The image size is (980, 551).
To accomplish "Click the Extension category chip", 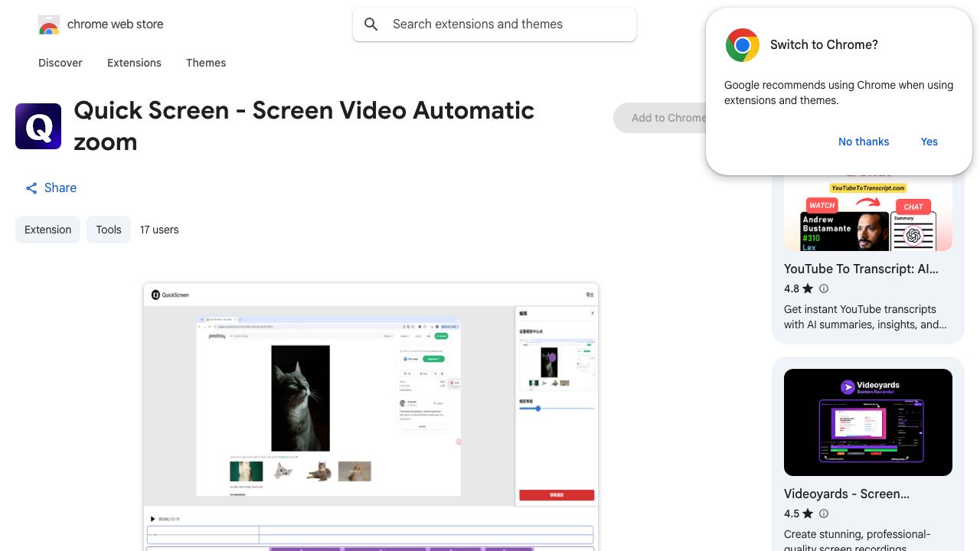I will pyautogui.click(x=47, y=230).
